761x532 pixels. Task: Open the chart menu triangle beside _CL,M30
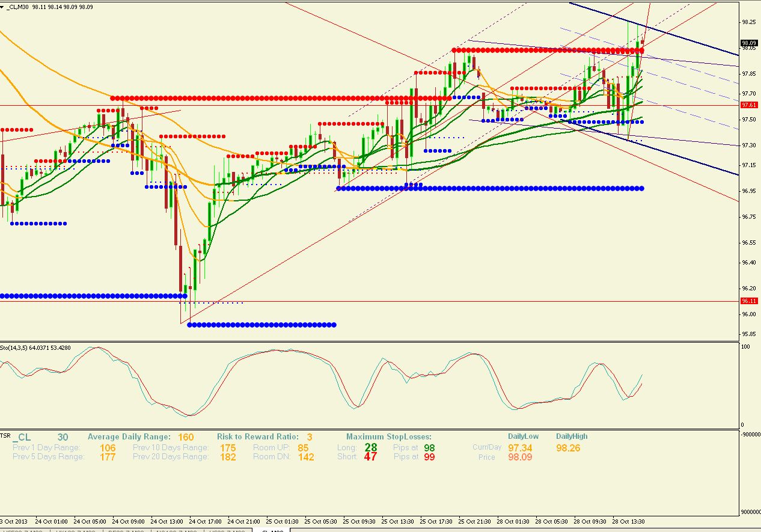click(4, 6)
